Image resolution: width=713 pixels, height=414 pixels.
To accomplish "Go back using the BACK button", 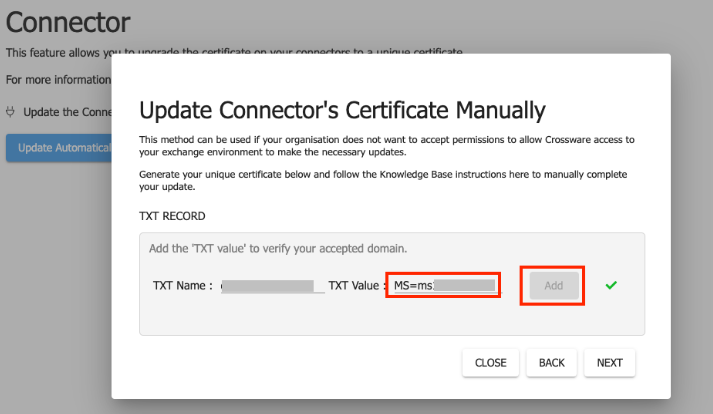I will (x=551, y=362).
